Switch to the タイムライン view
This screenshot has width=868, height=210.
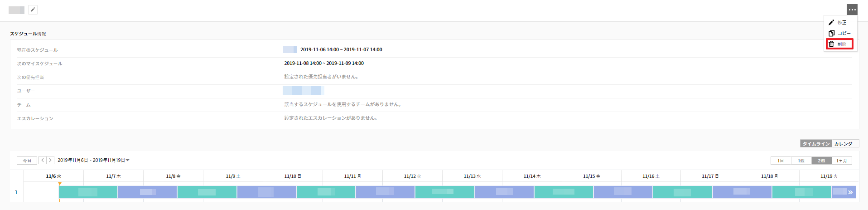(x=816, y=144)
